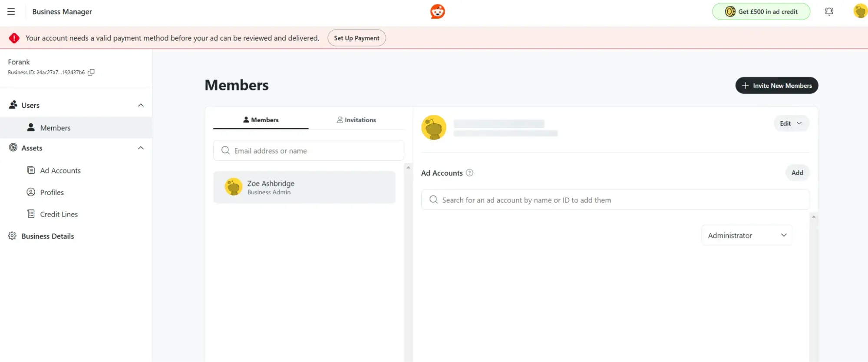The height and width of the screenshot is (362, 868).
Task: Click the selected member's large avatar
Action: (434, 127)
